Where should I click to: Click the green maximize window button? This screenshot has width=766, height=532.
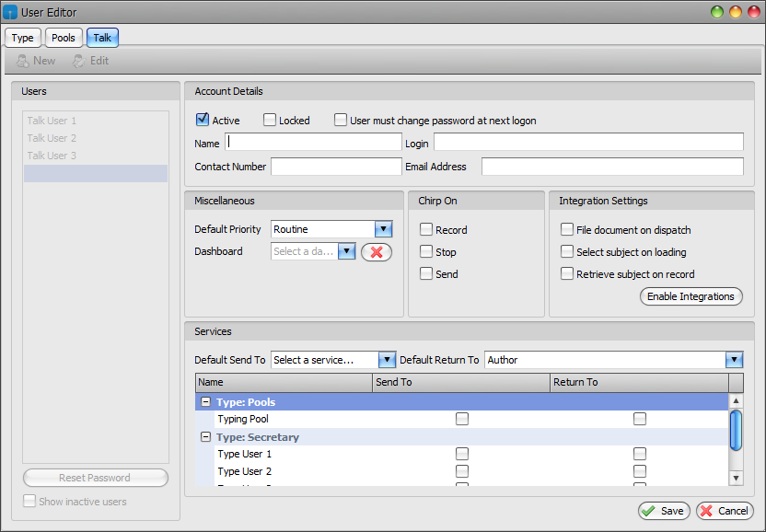click(x=717, y=12)
